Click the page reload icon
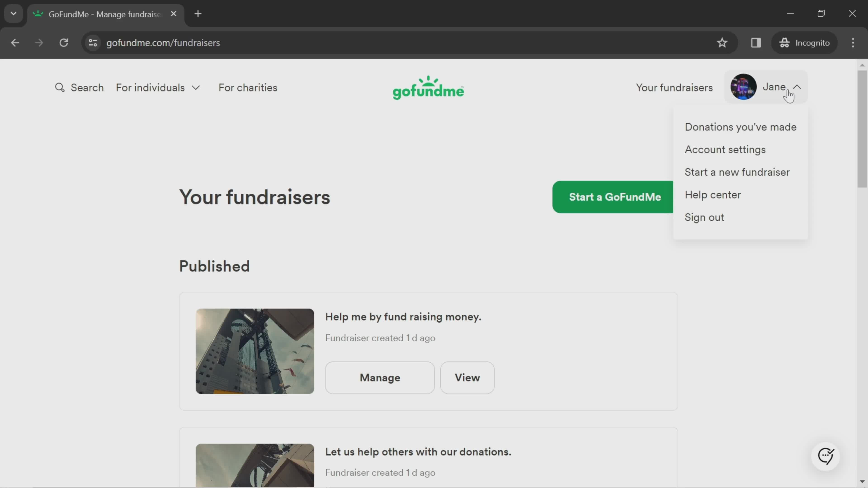The width and height of the screenshot is (868, 488). 64,42
